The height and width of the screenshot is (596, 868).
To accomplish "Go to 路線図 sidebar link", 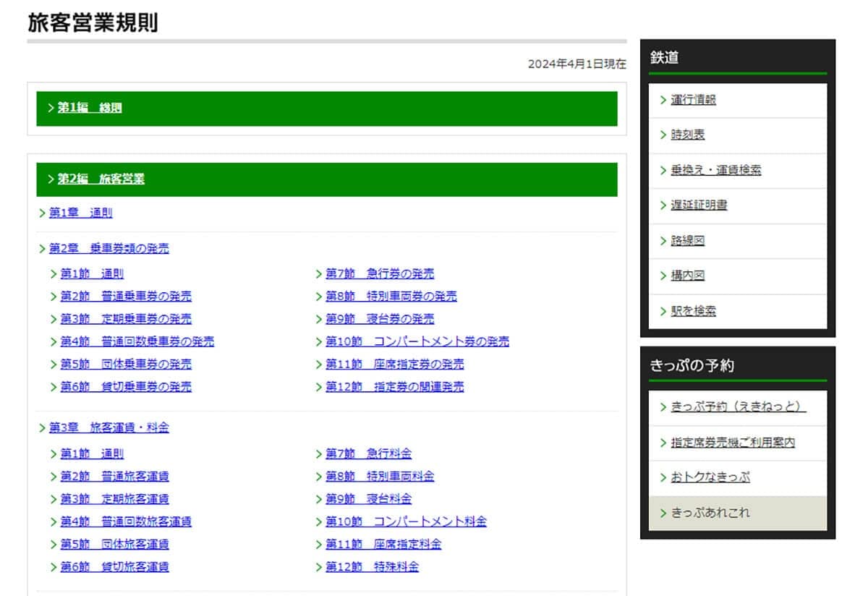I will tap(737, 241).
